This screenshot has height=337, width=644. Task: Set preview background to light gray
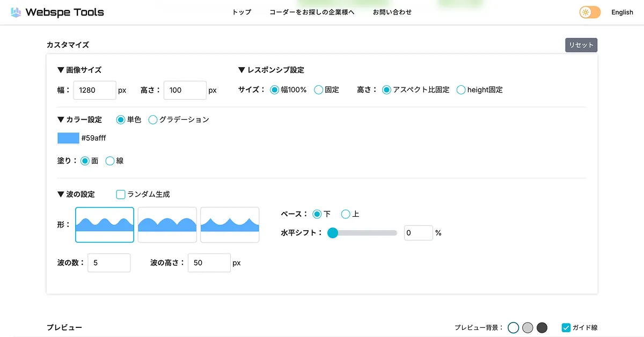point(528,327)
